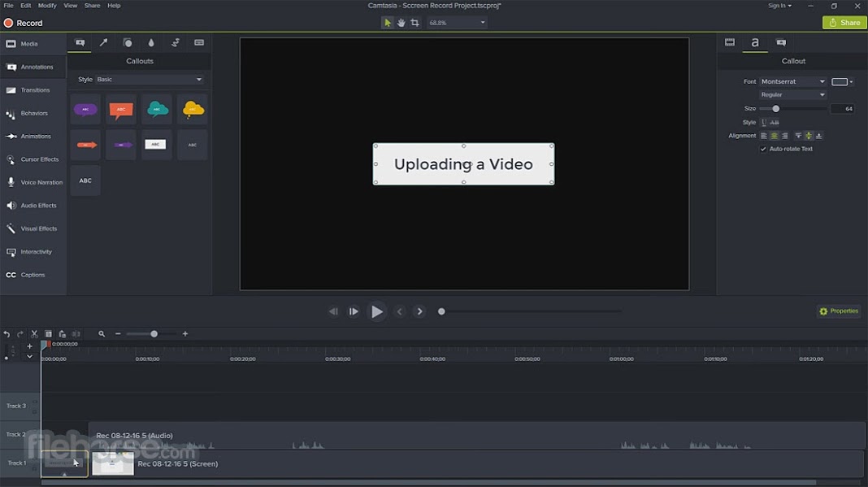
Task: Choose the purple arrow callout
Action: click(120, 146)
